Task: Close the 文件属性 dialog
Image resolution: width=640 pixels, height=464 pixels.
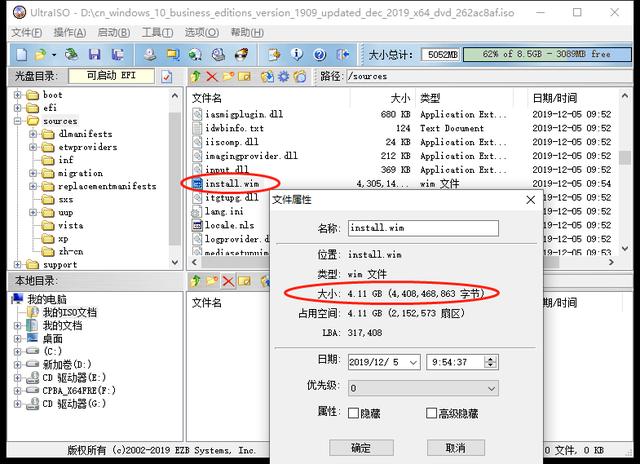Action: pyautogui.click(x=530, y=200)
